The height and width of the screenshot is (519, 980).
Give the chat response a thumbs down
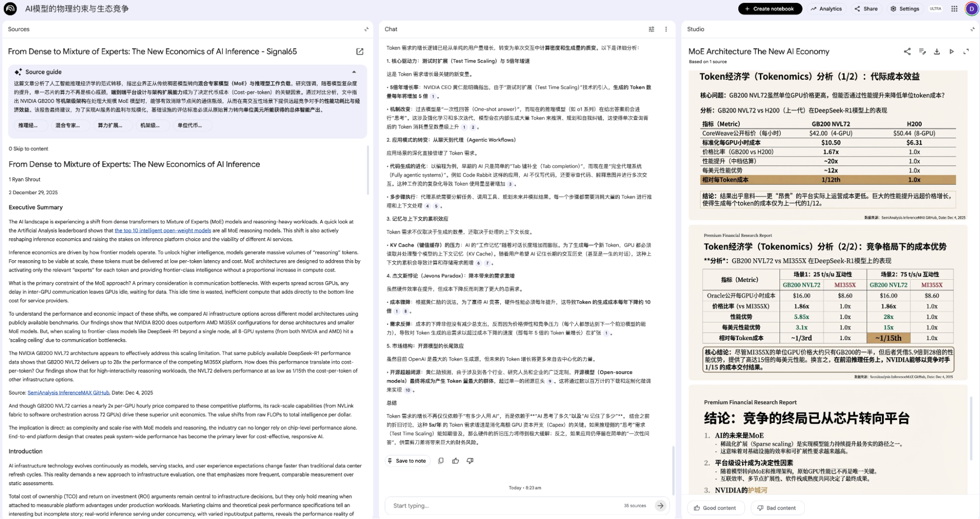(x=470, y=461)
